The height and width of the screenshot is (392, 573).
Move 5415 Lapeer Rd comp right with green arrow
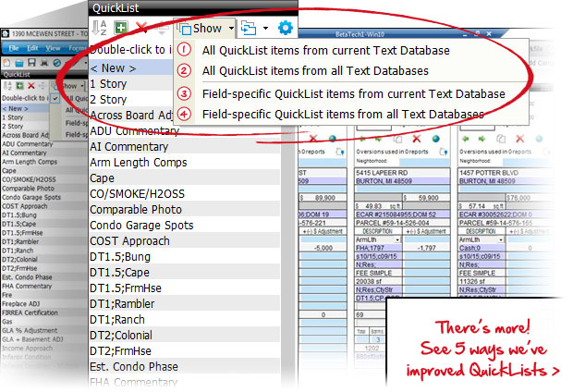pyautogui.click(x=378, y=139)
